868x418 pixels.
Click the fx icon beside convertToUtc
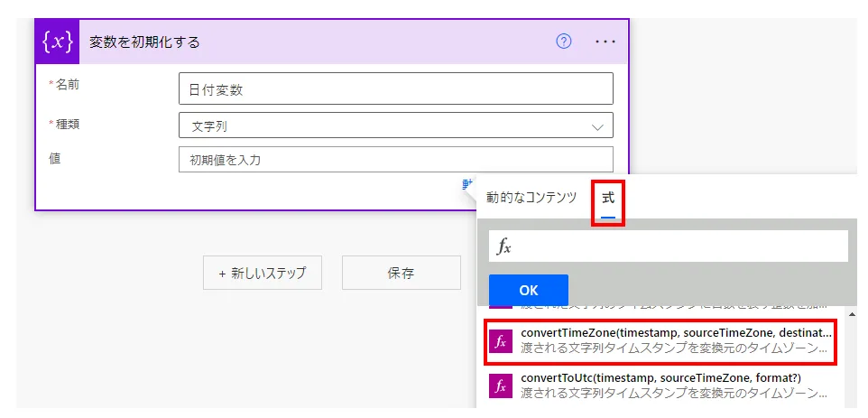click(x=501, y=385)
